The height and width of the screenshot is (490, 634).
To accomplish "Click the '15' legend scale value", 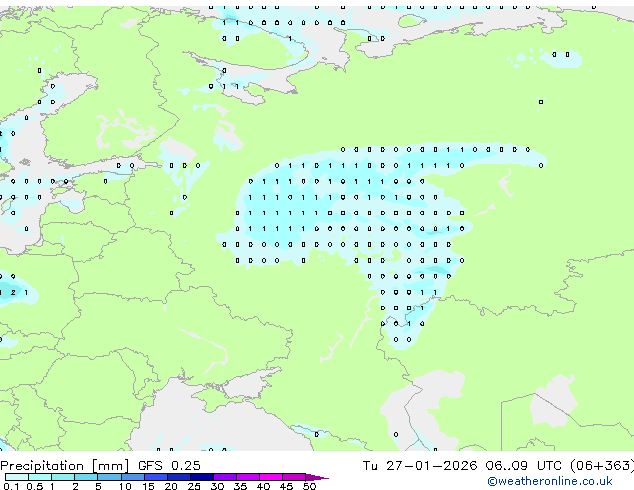I will (x=148, y=486).
